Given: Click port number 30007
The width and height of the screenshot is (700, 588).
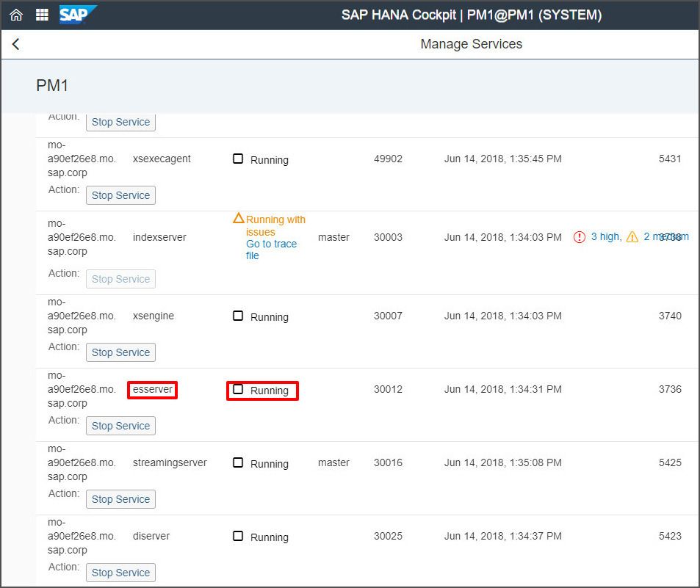Looking at the screenshot, I should [x=388, y=316].
